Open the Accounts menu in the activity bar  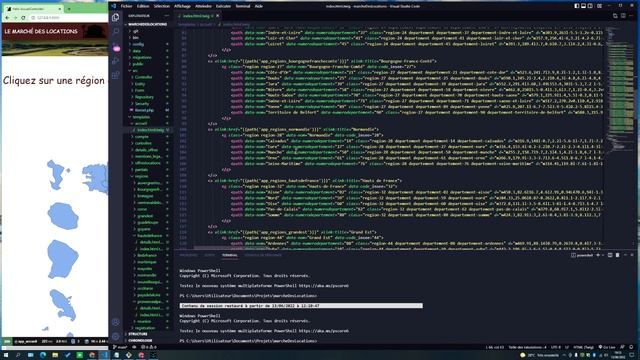pyautogui.click(x=116, y=322)
